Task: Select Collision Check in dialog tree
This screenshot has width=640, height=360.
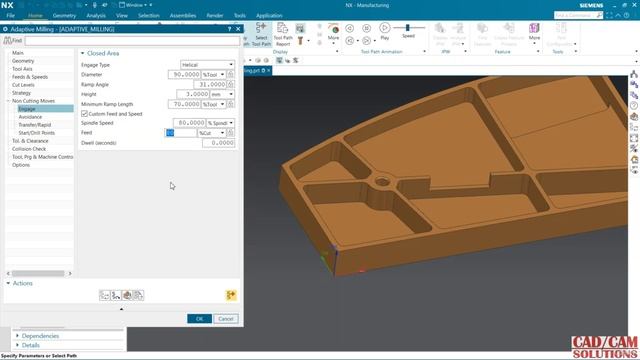Action: click(29, 149)
